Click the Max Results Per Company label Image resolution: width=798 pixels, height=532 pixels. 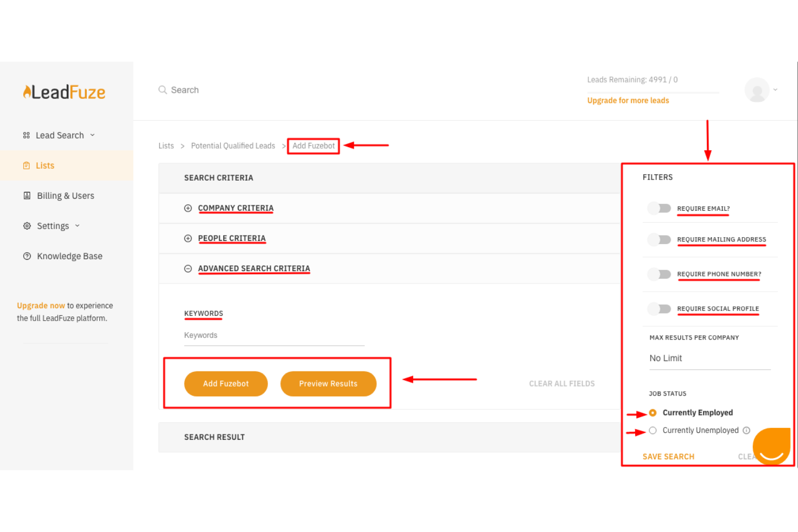click(694, 338)
